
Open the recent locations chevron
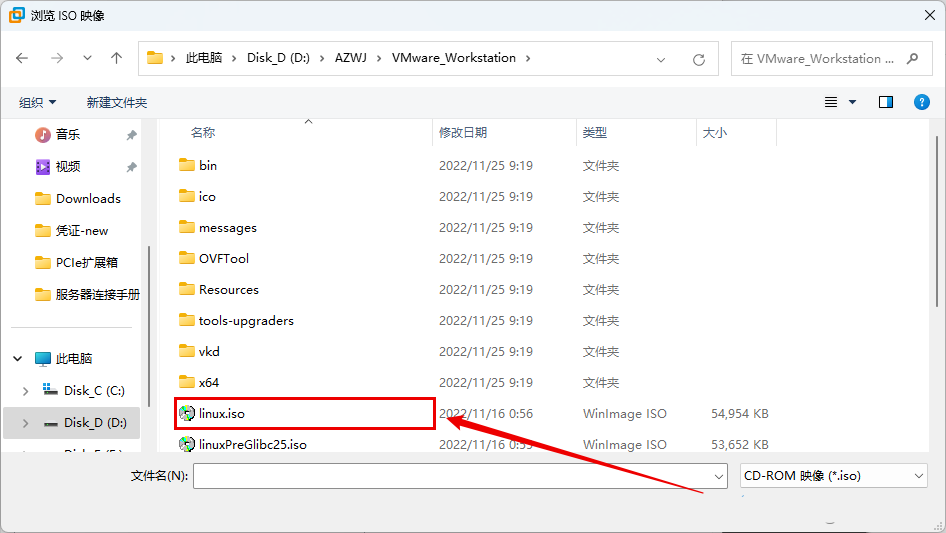pyautogui.click(x=87, y=58)
